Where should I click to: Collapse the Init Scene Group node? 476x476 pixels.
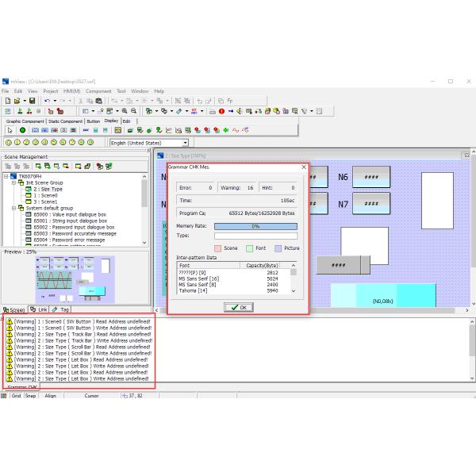pyautogui.click(x=13, y=182)
